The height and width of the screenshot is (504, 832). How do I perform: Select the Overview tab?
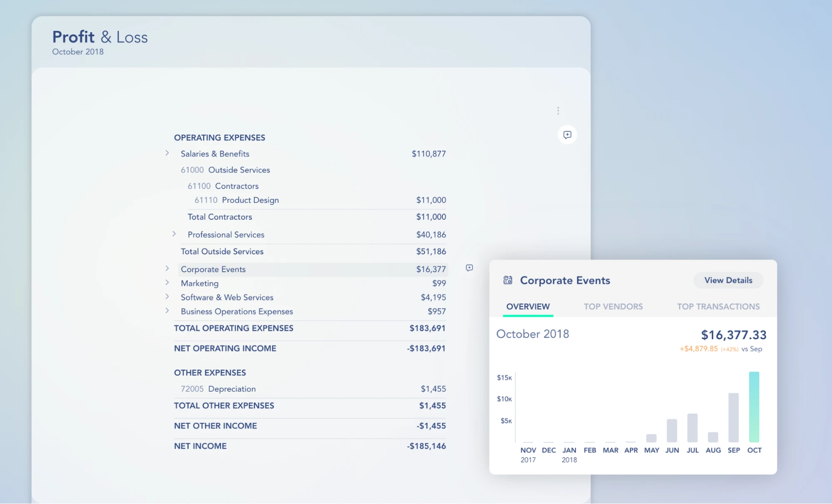coord(528,307)
